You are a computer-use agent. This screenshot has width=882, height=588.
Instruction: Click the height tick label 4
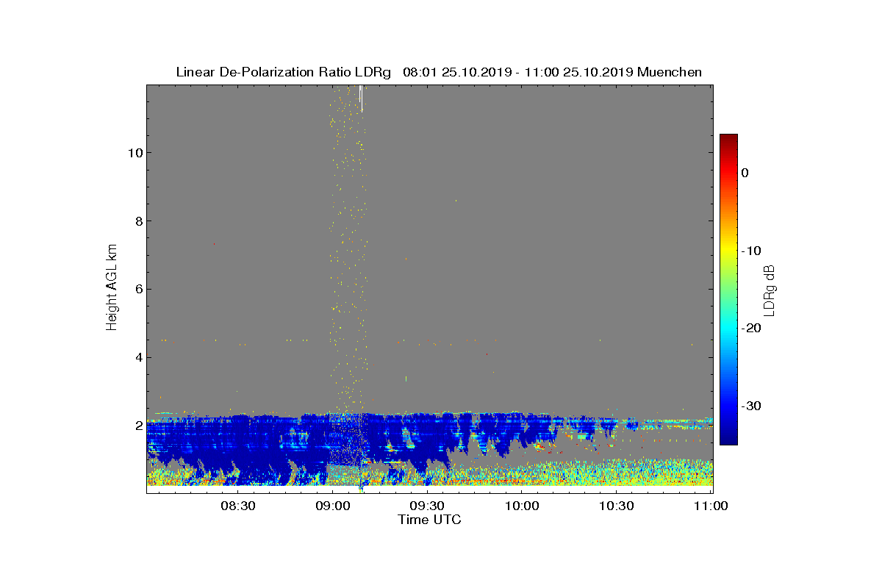click(137, 358)
